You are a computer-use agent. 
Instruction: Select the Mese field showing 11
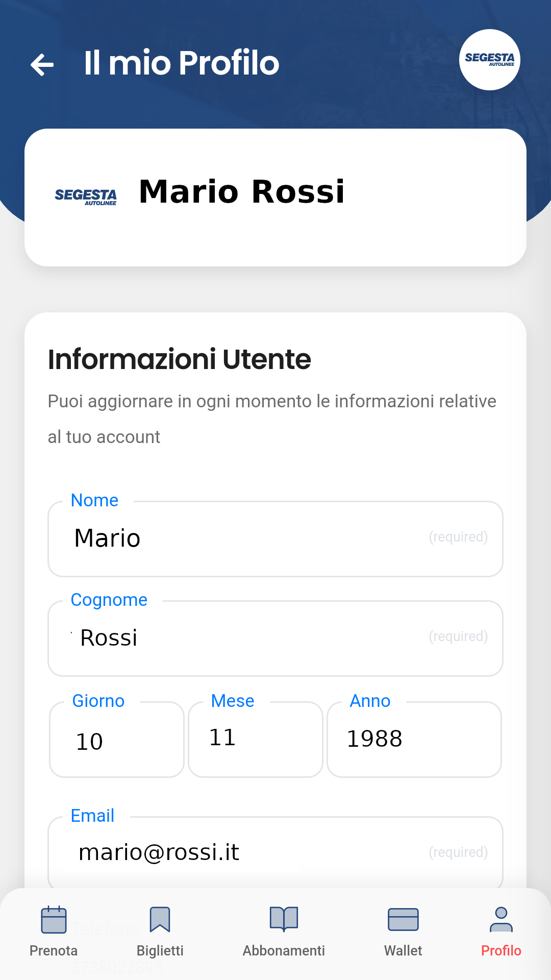point(255,739)
